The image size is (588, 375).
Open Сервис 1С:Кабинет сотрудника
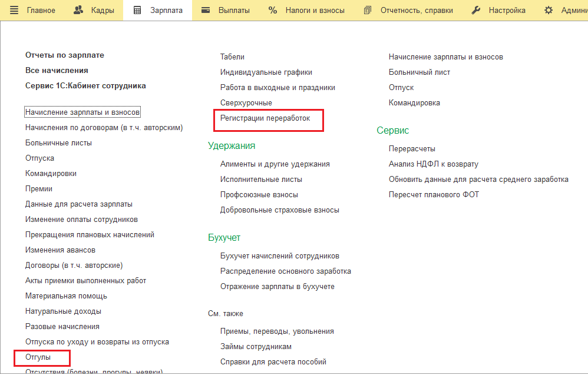[85, 86]
